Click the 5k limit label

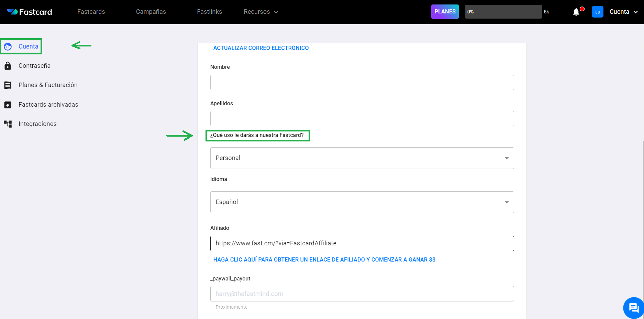point(546,12)
